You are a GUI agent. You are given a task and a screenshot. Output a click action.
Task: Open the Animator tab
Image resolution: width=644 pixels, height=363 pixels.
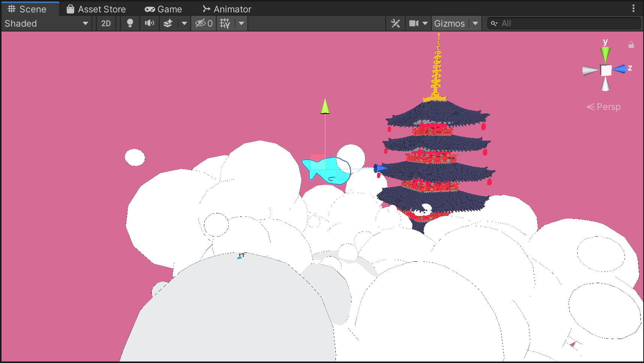coord(227,9)
